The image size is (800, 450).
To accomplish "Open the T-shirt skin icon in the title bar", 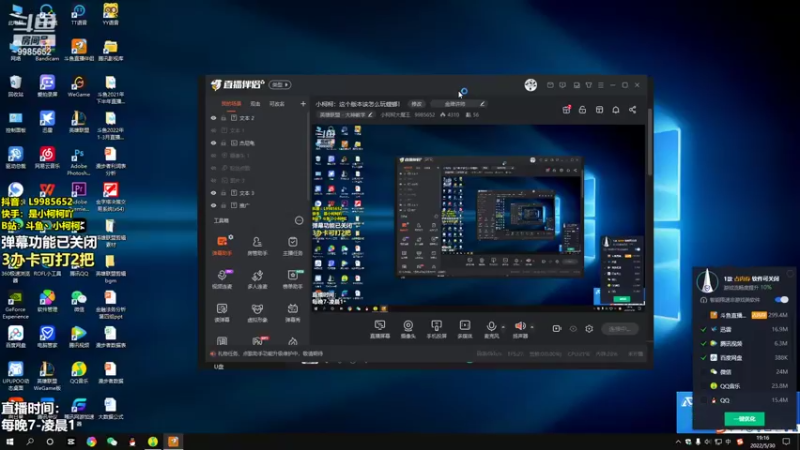I will (588, 85).
